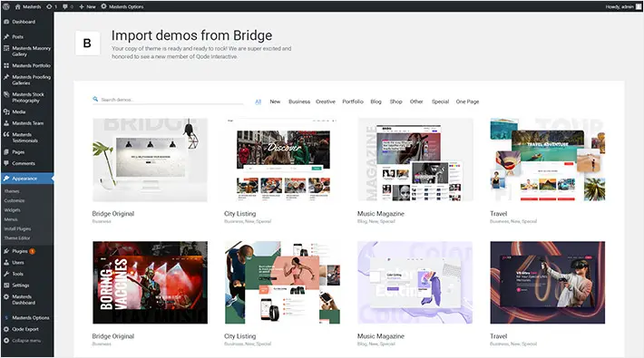Open the Howdy, admin account menu

pyautogui.click(x=622, y=6)
